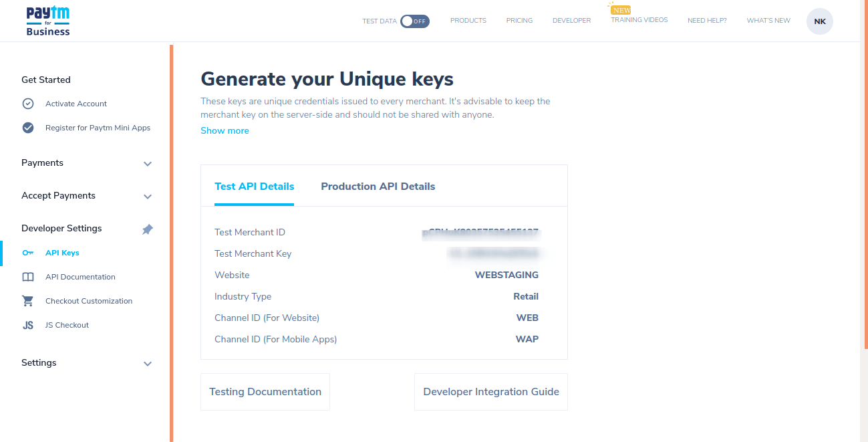This screenshot has width=868, height=442.
Task: Click the Accept Payments section heading
Action: (x=58, y=195)
